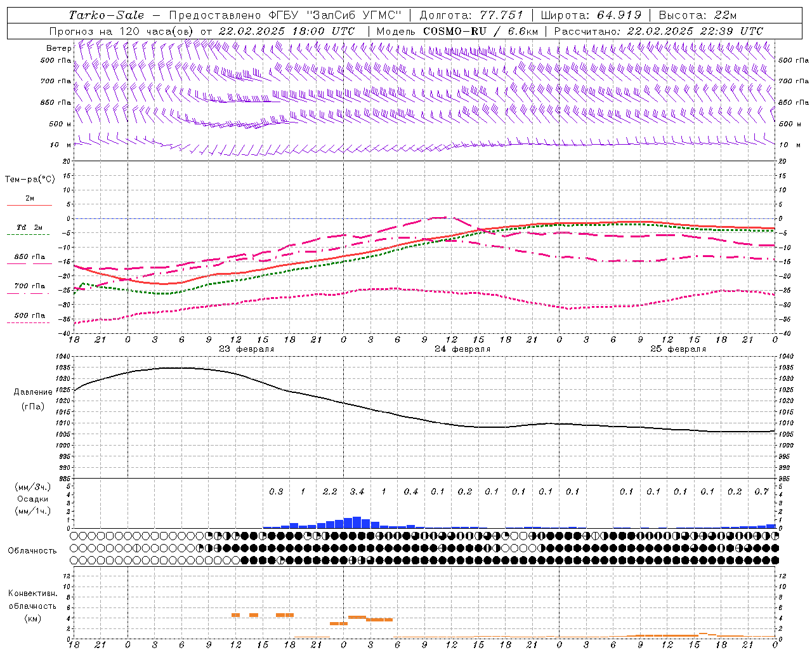This screenshot has width=812, height=650.
Task: Click the Ветер wind panel label
Action: tap(58, 48)
